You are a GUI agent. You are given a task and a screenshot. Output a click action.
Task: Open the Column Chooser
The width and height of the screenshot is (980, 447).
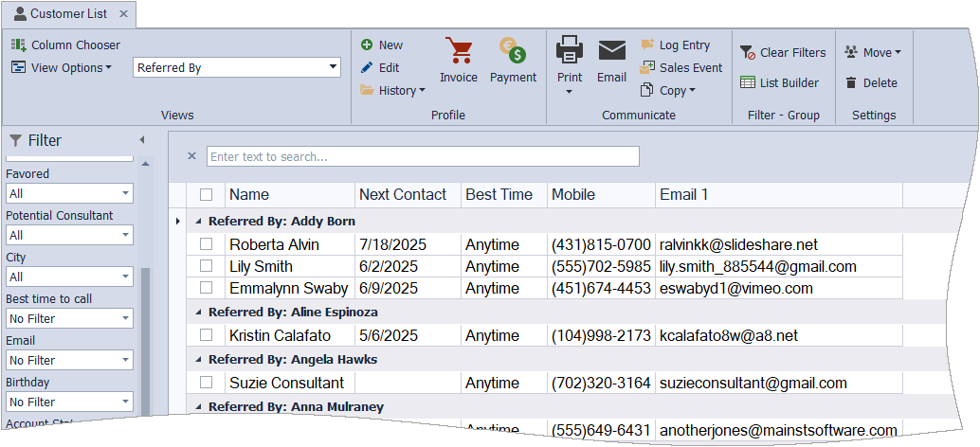(66, 45)
